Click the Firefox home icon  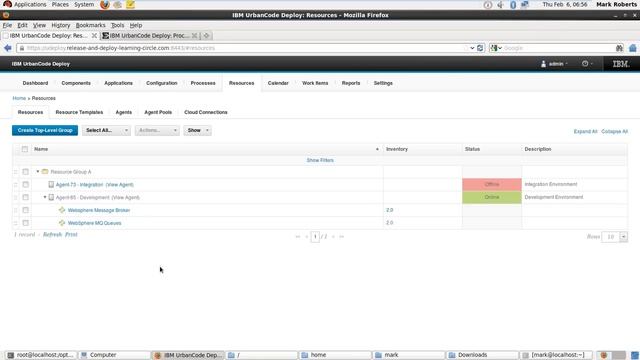pyautogui.click(x=633, y=48)
